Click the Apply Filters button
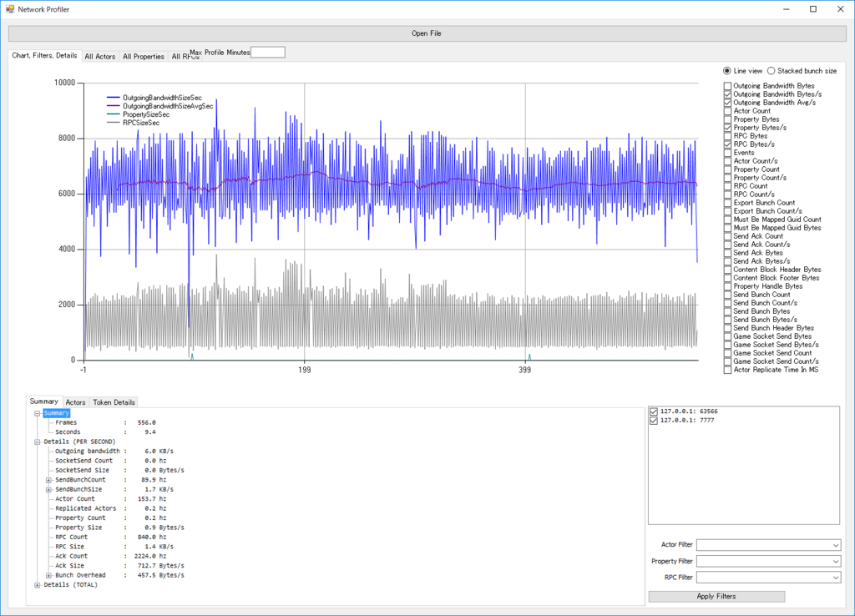Image resolution: width=855 pixels, height=616 pixels. tap(716, 596)
